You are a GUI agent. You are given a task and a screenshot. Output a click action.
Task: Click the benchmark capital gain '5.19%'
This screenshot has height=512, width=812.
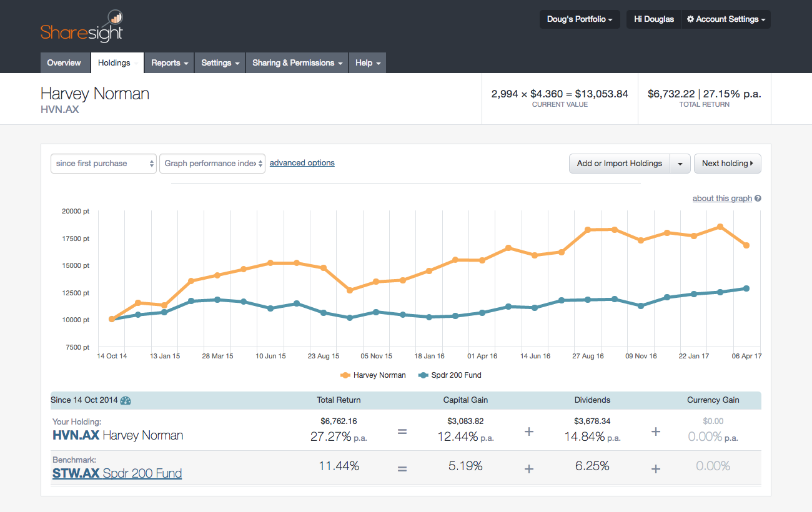tap(465, 466)
